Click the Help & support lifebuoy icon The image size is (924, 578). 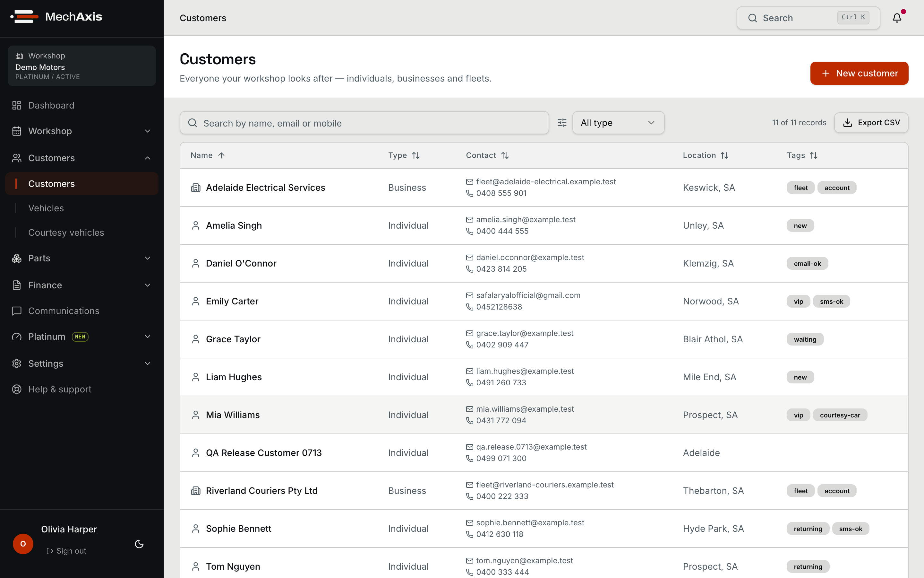click(x=16, y=389)
